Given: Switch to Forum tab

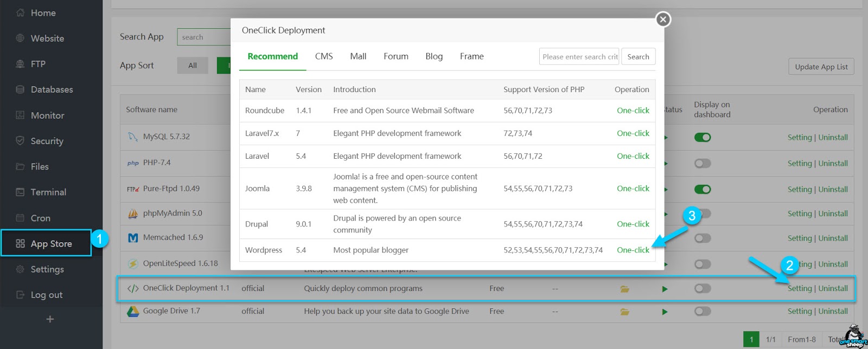Looking at the screenshot, I should coord(396,56).
